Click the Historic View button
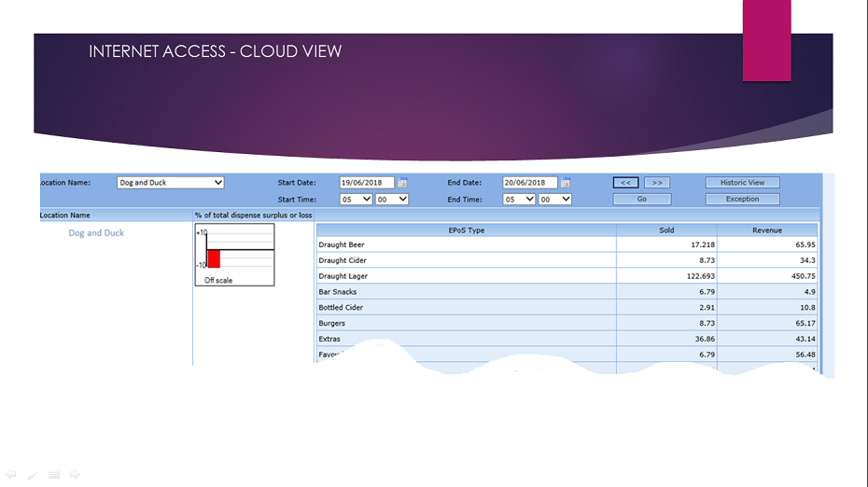 tap(742, 183)
